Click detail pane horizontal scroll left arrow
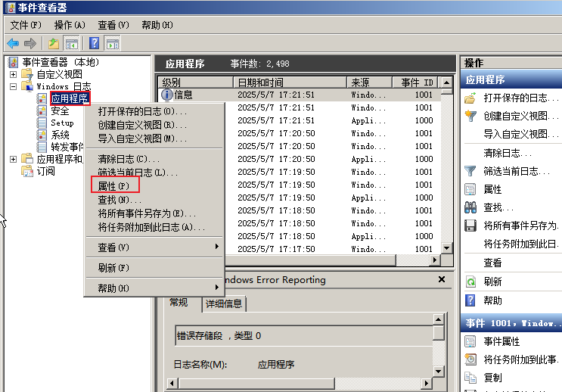 pyautogui.click(x=172, y=384)
